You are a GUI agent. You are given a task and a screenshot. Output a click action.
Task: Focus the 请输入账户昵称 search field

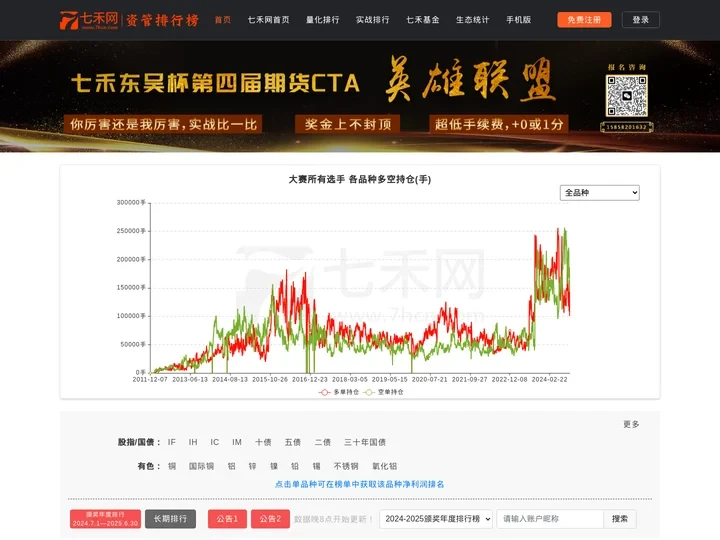point(550,519)
